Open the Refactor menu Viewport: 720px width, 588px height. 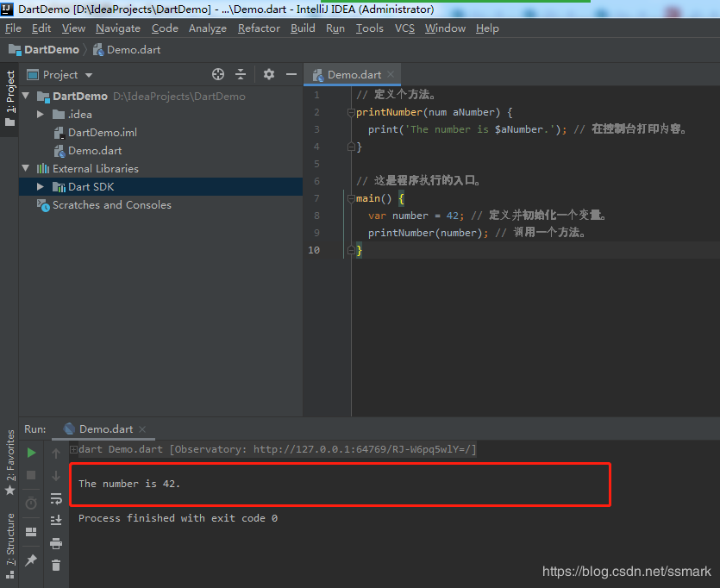coord(259,28)
